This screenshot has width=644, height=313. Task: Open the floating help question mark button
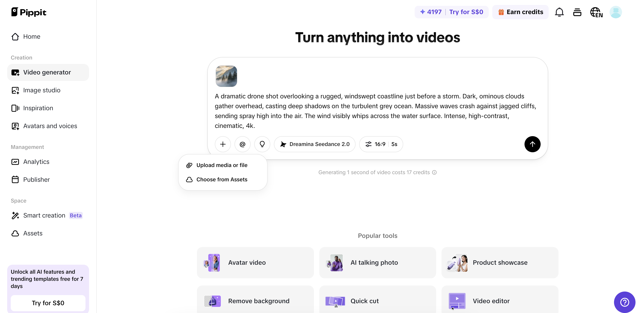[625, 302]
